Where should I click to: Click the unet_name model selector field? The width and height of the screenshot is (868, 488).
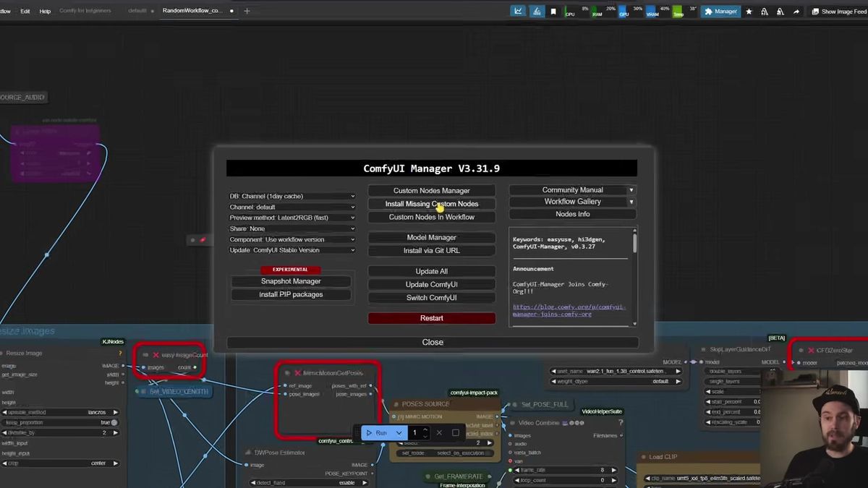(616, 371)
